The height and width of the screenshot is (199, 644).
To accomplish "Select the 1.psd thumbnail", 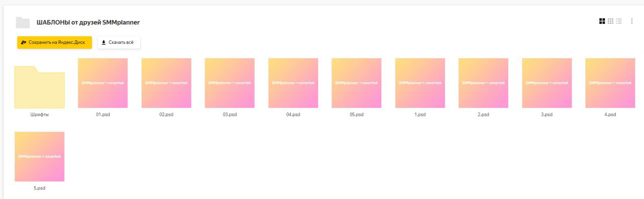I will (420, 83).
